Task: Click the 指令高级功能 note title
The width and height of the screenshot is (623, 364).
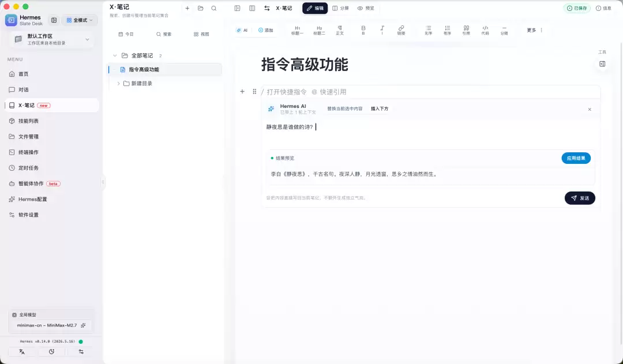Action: [x=305, y=65]
